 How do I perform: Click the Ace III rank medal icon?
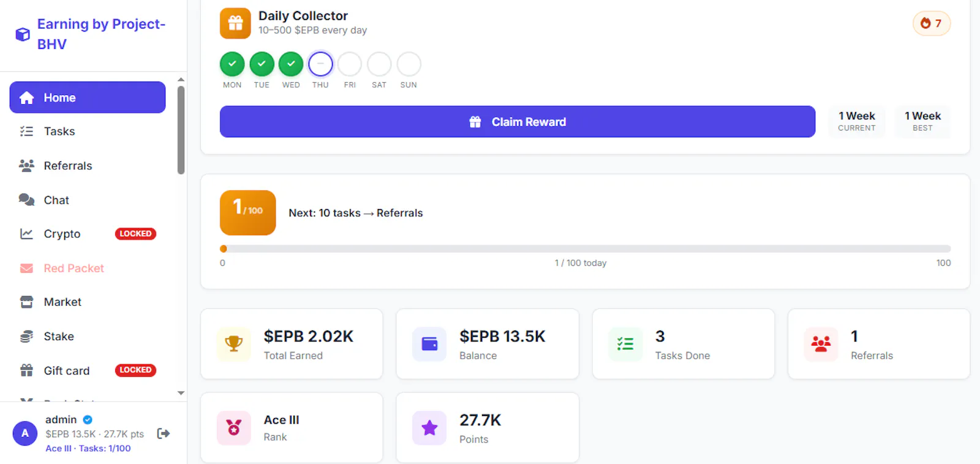[233, 428]
